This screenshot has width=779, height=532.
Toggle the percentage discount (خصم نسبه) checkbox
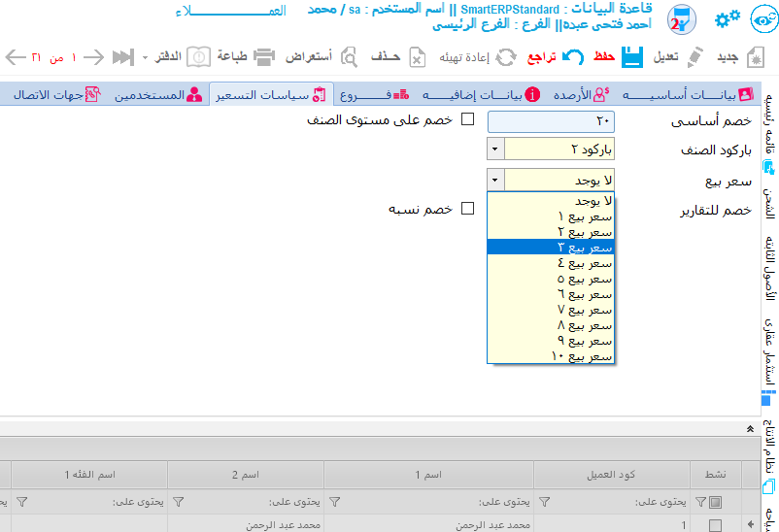click(467, 208)
